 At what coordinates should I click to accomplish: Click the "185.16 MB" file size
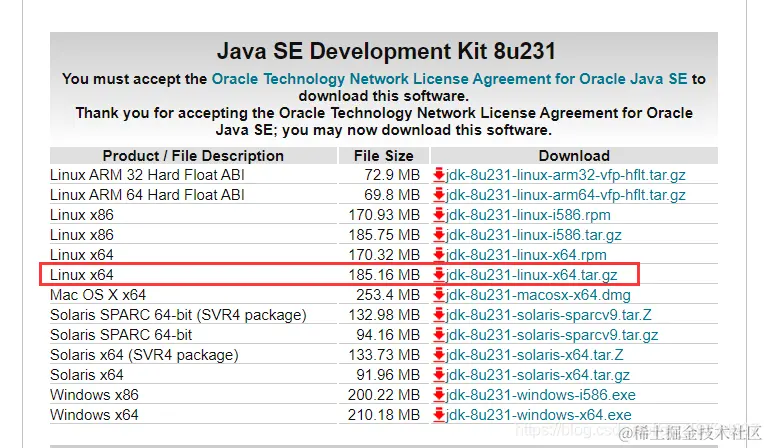pyautogui.click(x=384, y=275)
